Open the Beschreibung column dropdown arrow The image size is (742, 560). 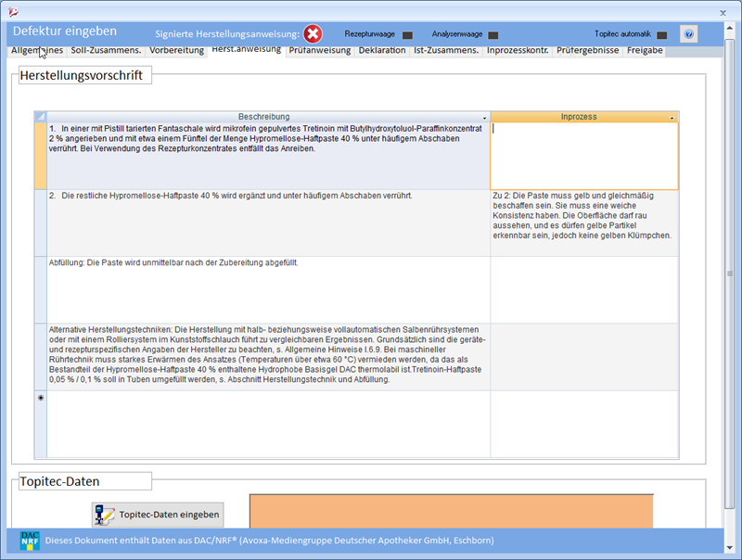[484, 118]
